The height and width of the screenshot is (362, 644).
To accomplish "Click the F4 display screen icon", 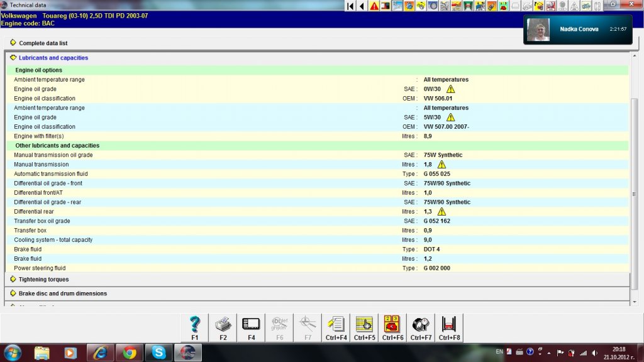I will (251, 325).
